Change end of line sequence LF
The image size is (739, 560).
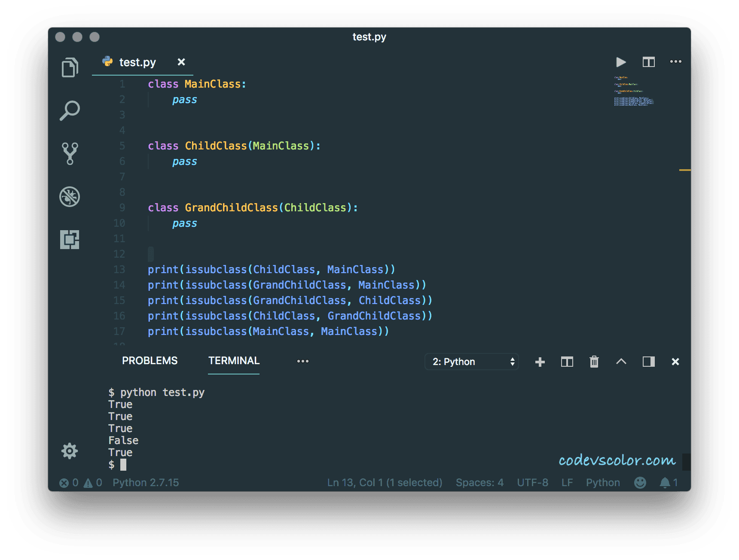[x=567, y=483]
